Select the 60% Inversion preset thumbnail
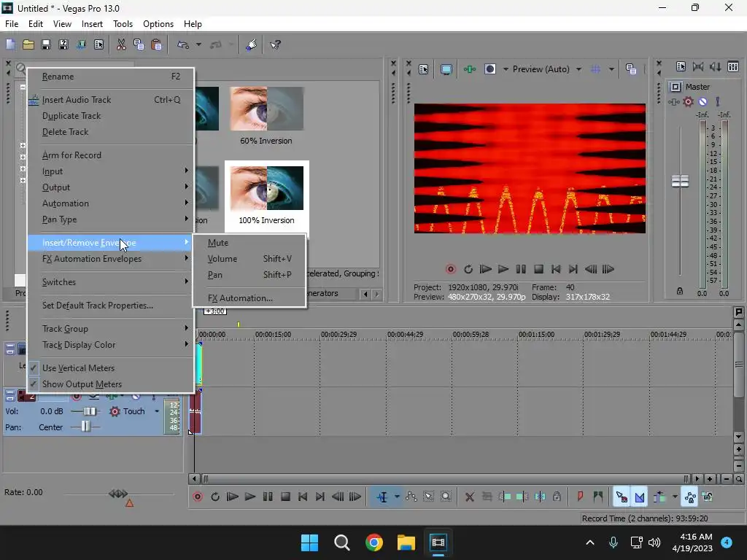 [x=267, y=109]
